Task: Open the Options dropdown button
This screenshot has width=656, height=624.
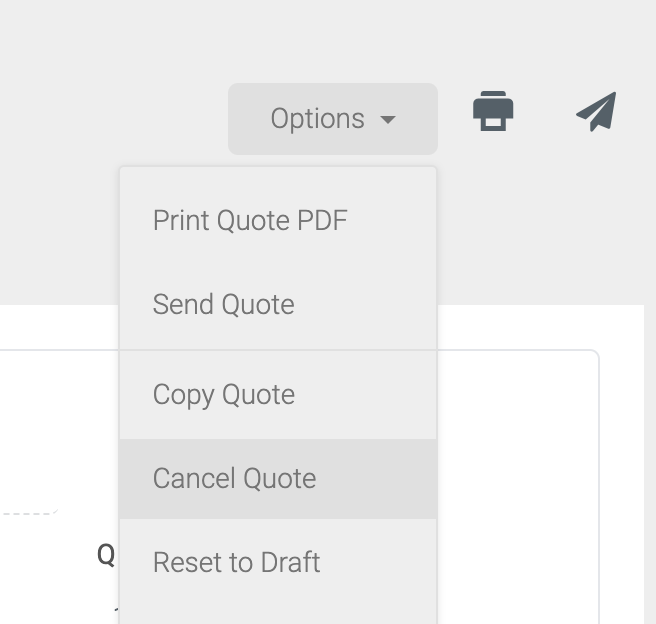Action: coord(317,119)
